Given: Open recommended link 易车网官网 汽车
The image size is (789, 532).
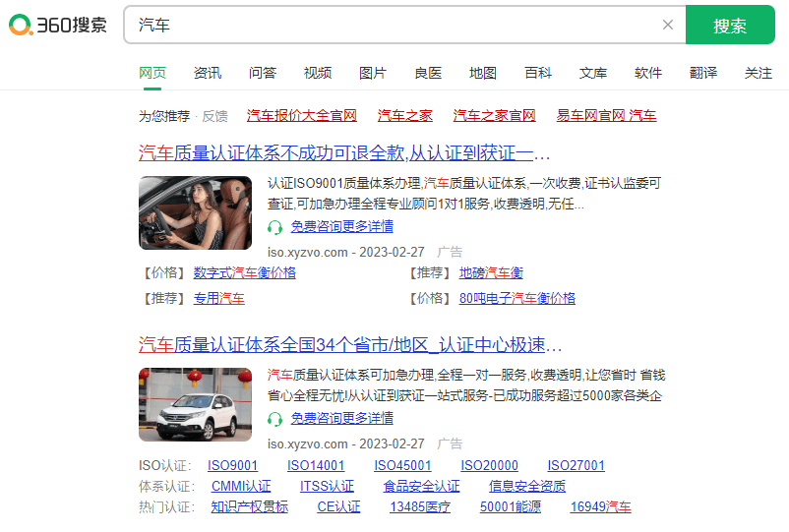Looking at the screenshot, I should [606, 116].
